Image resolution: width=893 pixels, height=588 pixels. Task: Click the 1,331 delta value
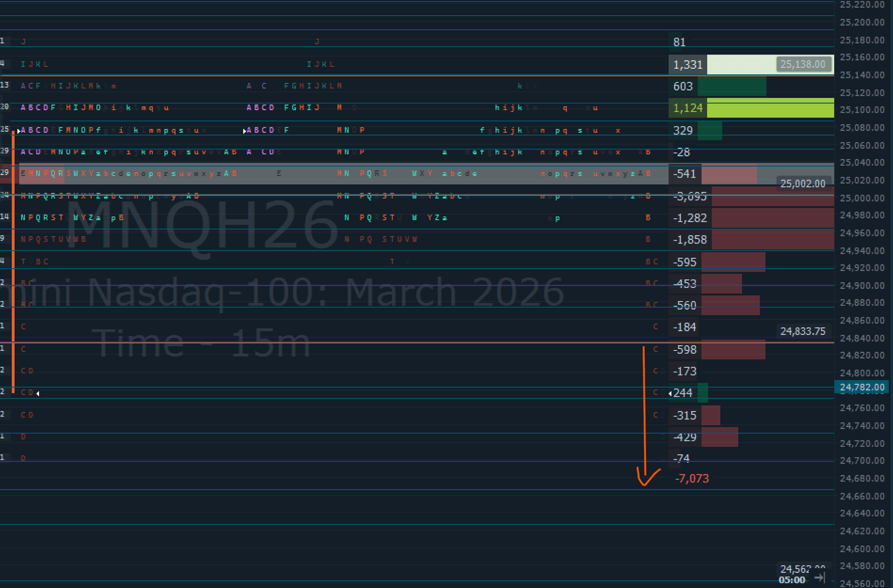tap(688, 64)
